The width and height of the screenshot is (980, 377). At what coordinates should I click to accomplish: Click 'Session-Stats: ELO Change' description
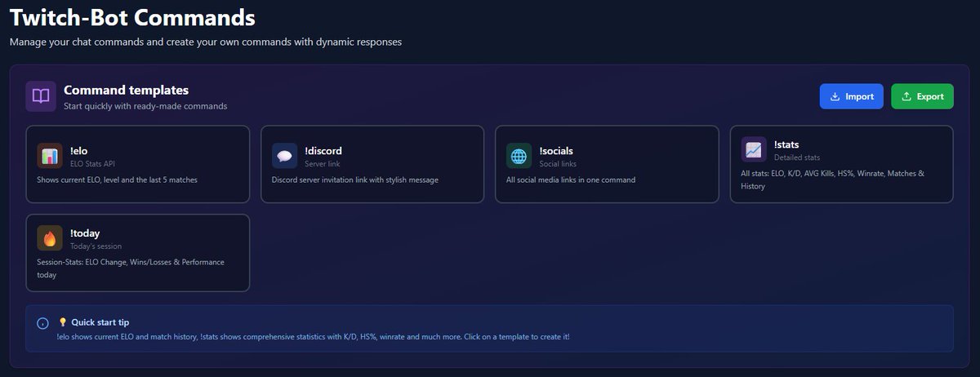131,268
